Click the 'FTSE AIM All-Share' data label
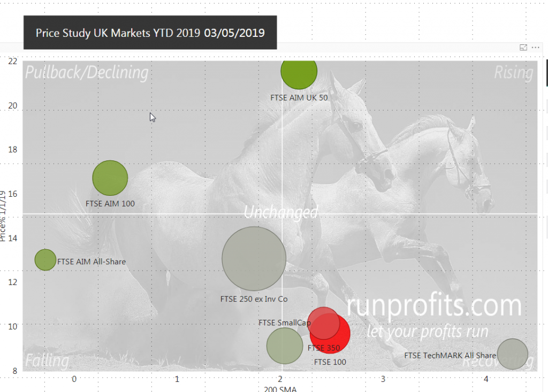This screenshot has width=548, height=392. (x=92, y=262)
